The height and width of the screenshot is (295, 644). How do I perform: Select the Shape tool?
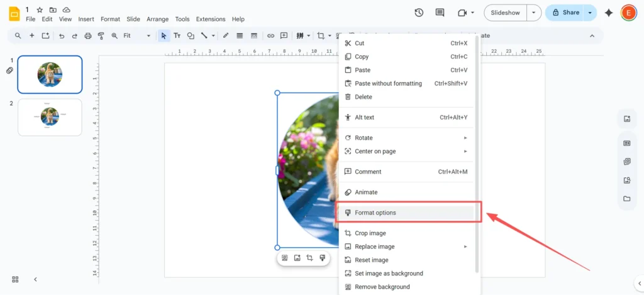click(x=191, y=36)
